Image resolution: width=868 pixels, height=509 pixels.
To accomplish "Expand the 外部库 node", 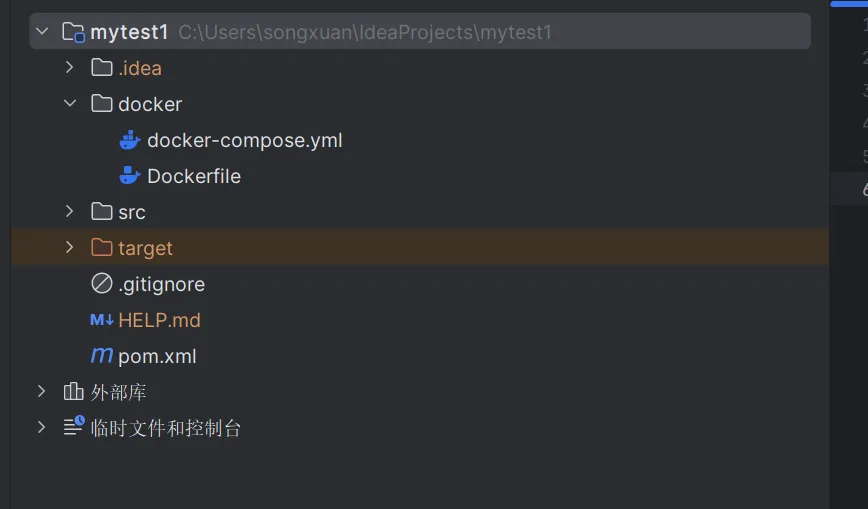I will [41, 392].
